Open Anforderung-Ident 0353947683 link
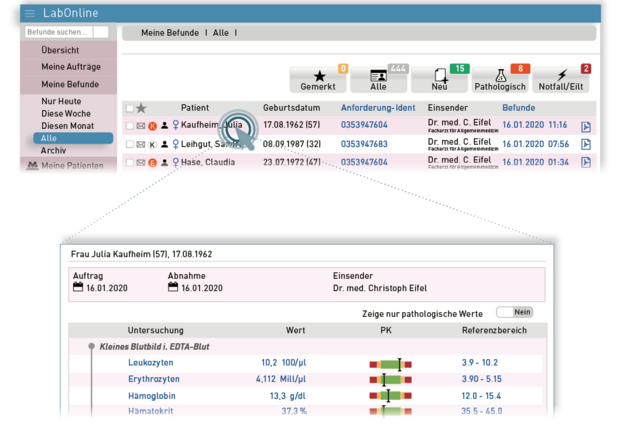Image resolution: width=620 pixels, height=444 pixels. pyautogui.click(x=363, y=144)
